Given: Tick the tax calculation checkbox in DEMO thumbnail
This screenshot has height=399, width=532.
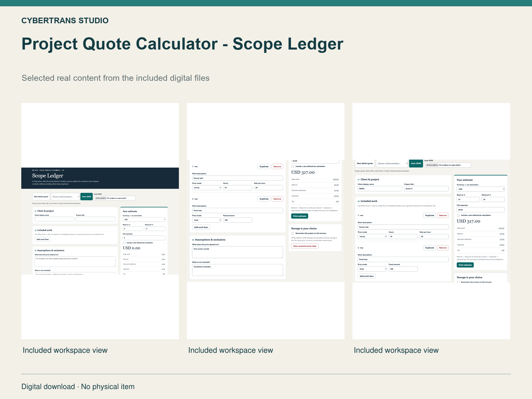Looking at the screenshot, I should (x=459, y=215).
